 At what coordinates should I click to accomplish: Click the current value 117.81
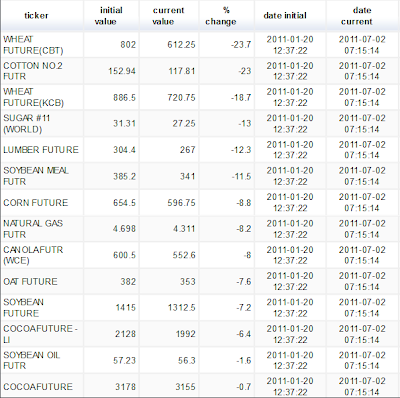pos(182,71)
